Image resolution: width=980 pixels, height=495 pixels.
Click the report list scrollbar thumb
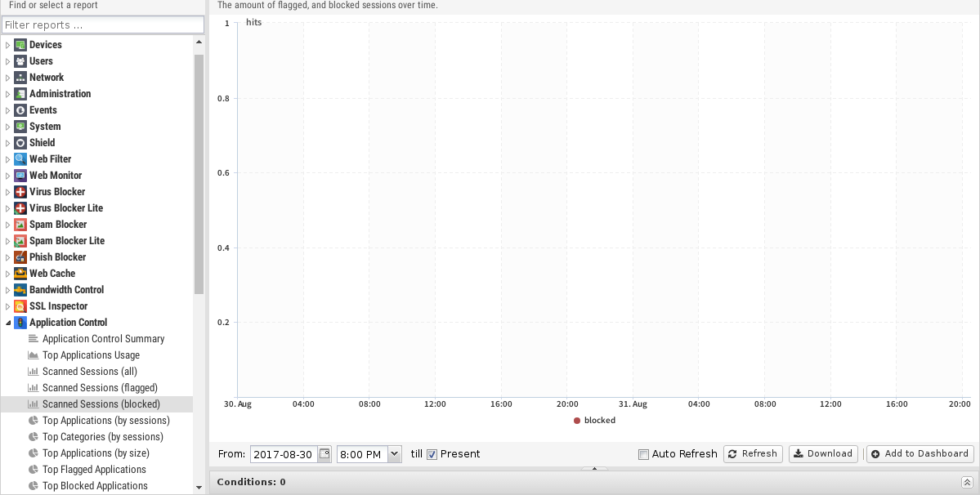(199, 174)
